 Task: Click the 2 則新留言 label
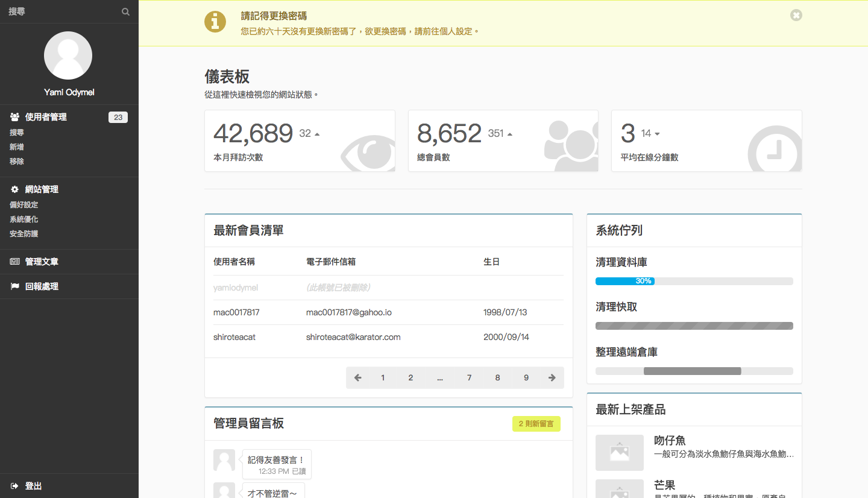[536, 424]
